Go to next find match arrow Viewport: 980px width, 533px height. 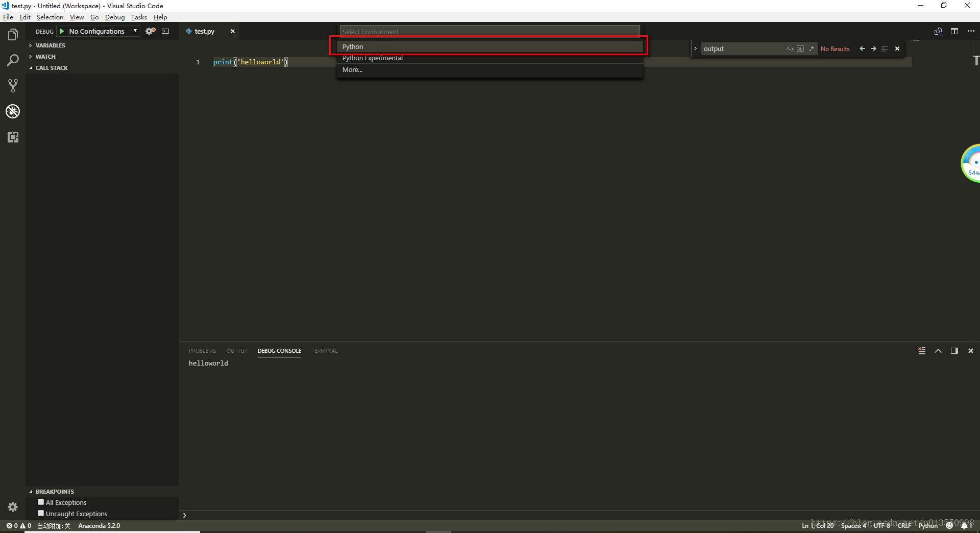pos(873,49)
